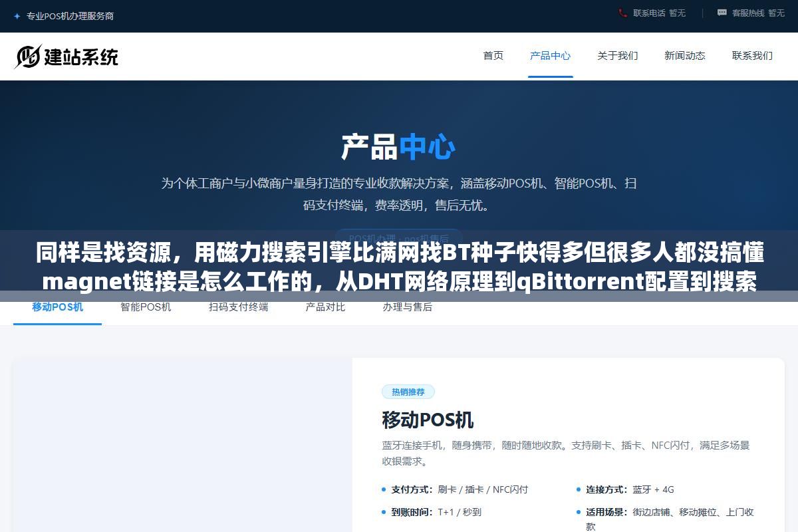
Task: Switch to the 智能POS机 tab
Action: pyautogui.click(x=146, y=307)
